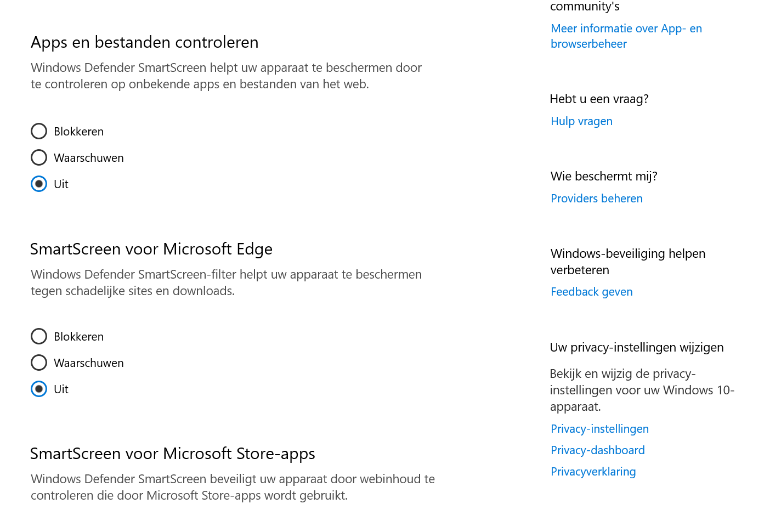Click the SmartScreen voor Microsoft Edge heading

tap(151, 249)
